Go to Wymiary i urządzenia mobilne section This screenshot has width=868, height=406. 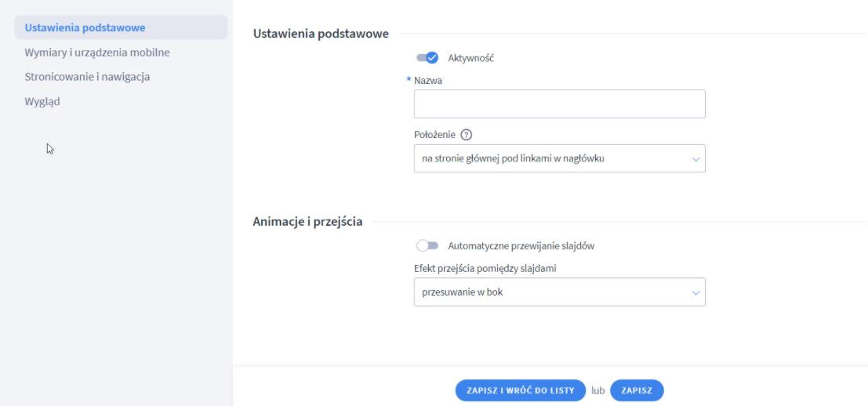click(97, 53)
